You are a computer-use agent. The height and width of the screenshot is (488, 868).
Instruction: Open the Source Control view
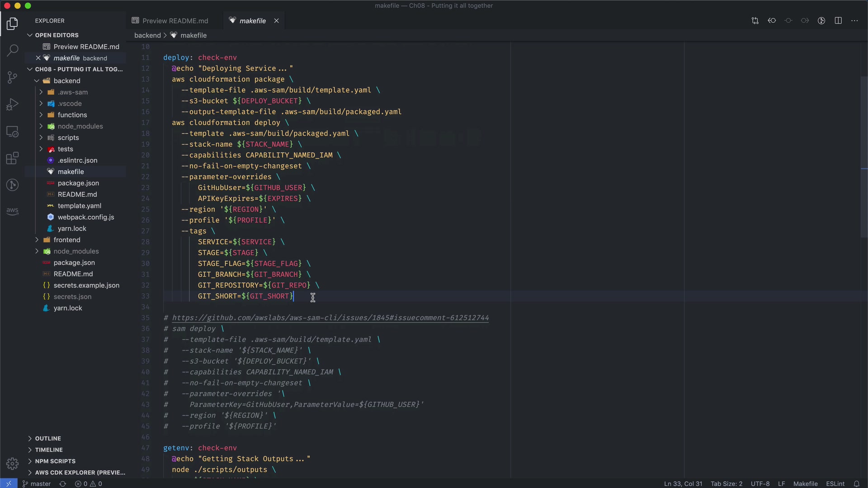pos(12,77)
